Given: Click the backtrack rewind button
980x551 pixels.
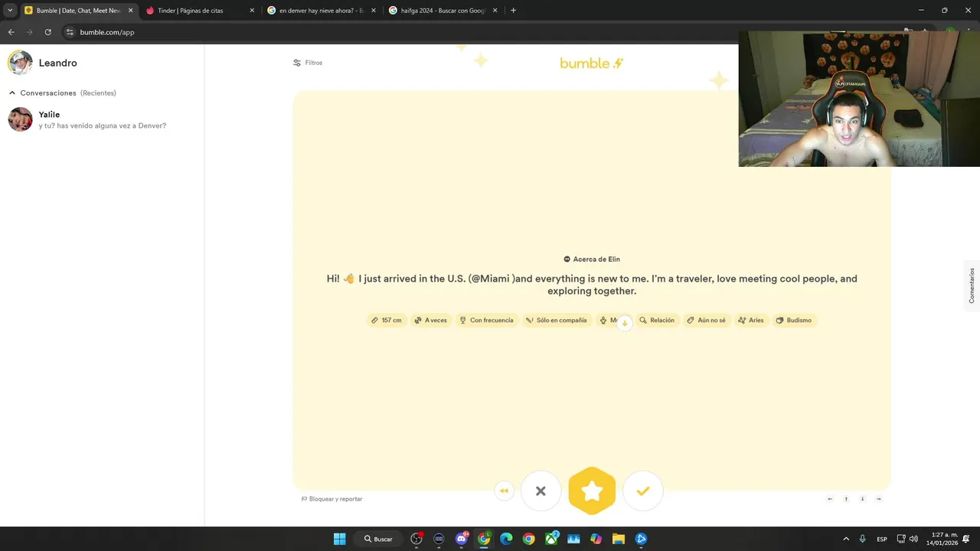Looking at the screenshot, I should point(504,491).
